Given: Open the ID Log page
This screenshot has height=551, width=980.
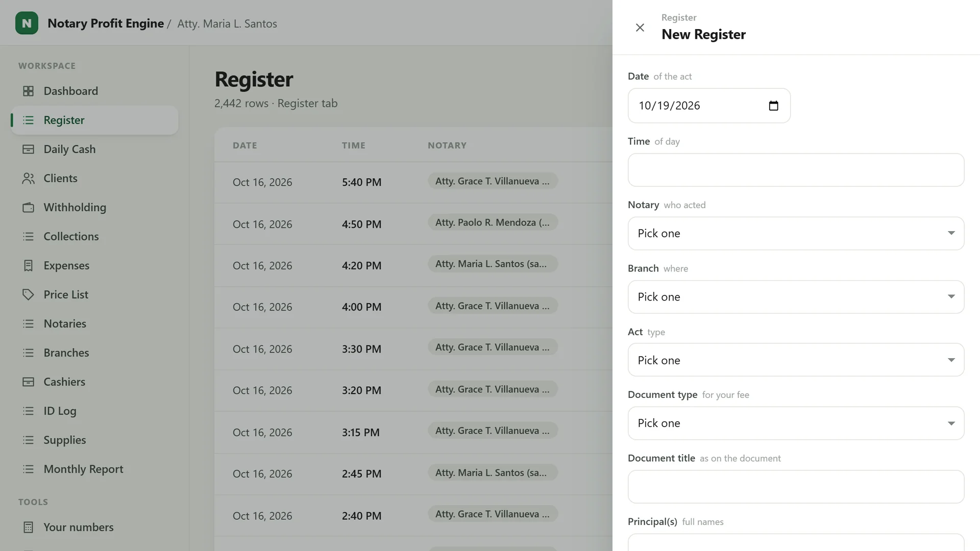Looking at the screenshot, I should point(94,411).
